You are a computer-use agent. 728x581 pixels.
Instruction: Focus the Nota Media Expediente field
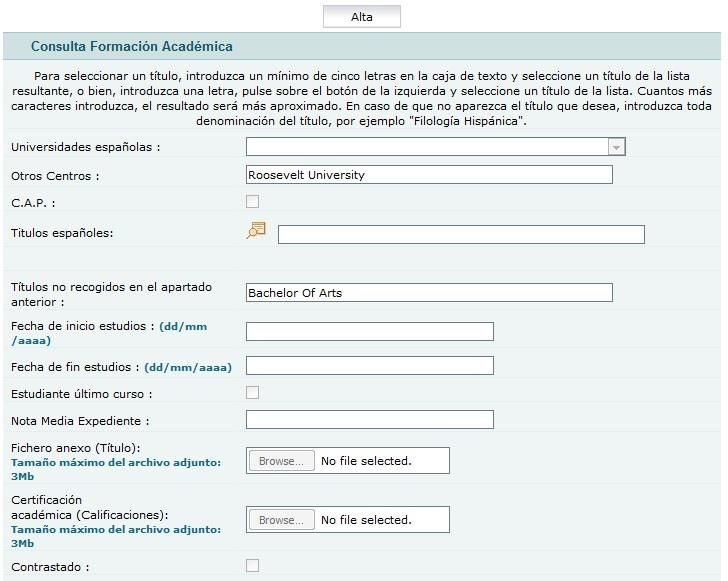(370, 419)
